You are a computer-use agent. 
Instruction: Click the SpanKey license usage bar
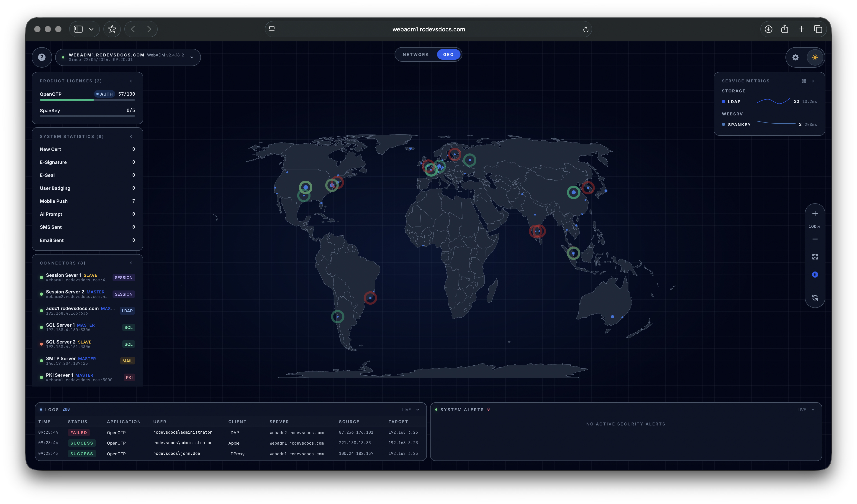point(87,116)
